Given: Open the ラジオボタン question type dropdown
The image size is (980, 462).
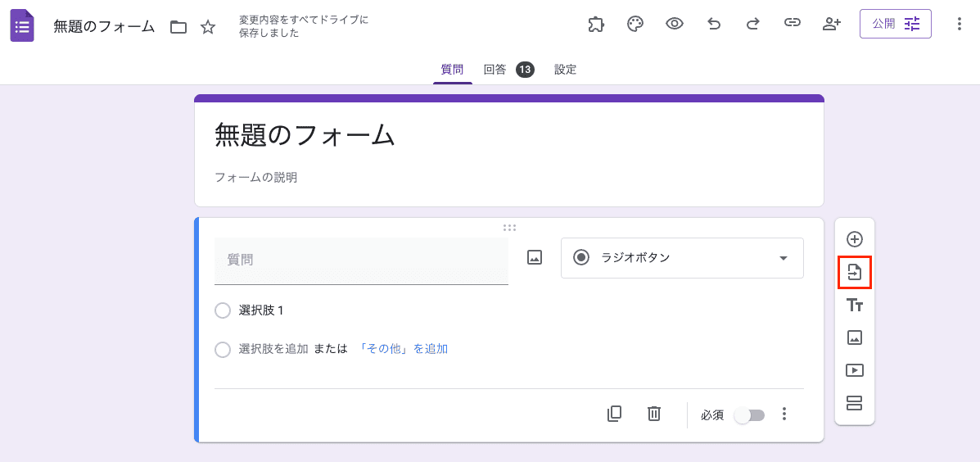Looking at the screenshot, I should 682,258.
